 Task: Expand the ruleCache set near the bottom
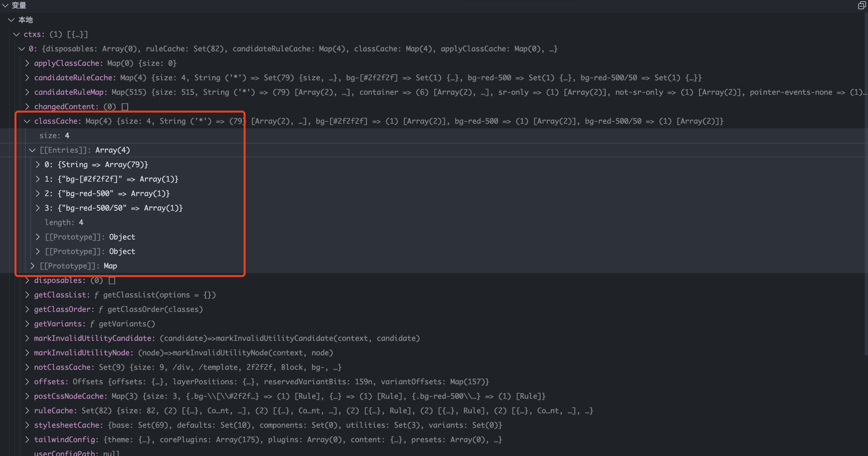[x=27, y=411]
